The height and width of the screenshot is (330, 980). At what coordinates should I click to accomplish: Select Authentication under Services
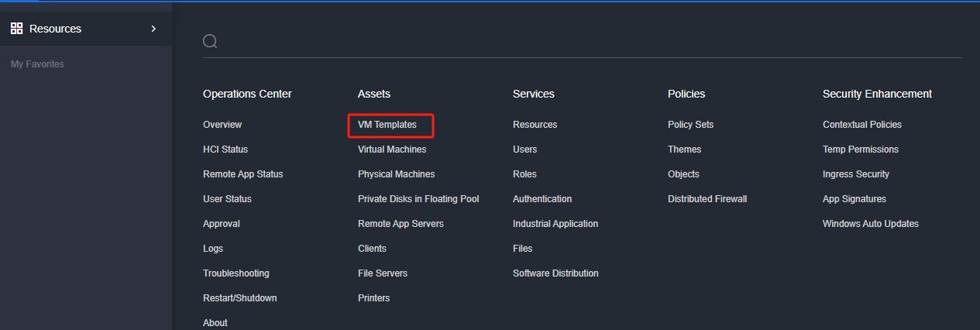click(542, 199)
